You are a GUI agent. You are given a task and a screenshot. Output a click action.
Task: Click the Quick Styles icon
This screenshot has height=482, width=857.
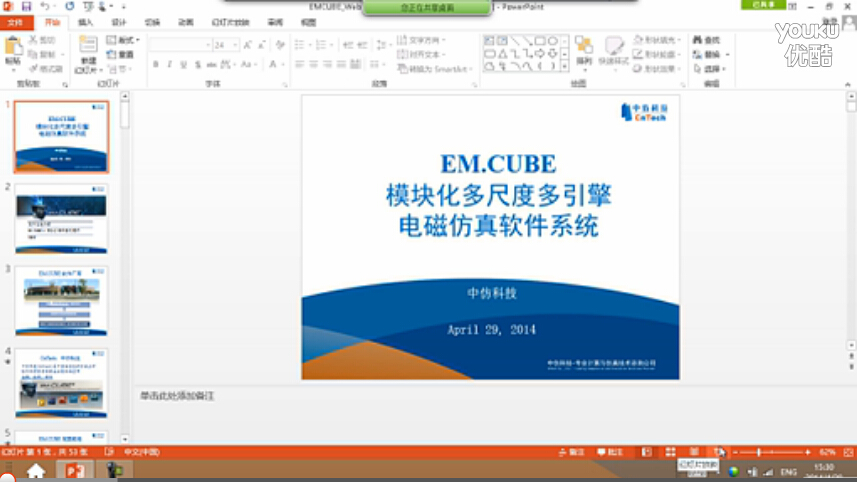pos(614,46)
